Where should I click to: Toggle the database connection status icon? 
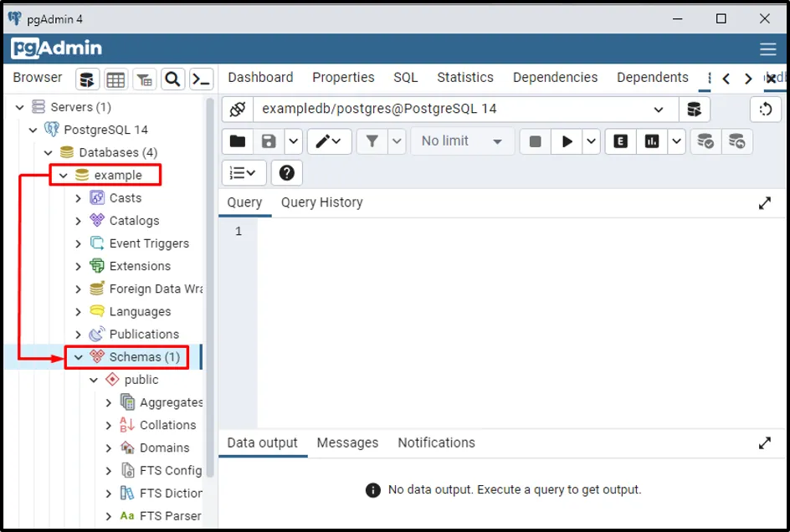(x=238, y=110)
